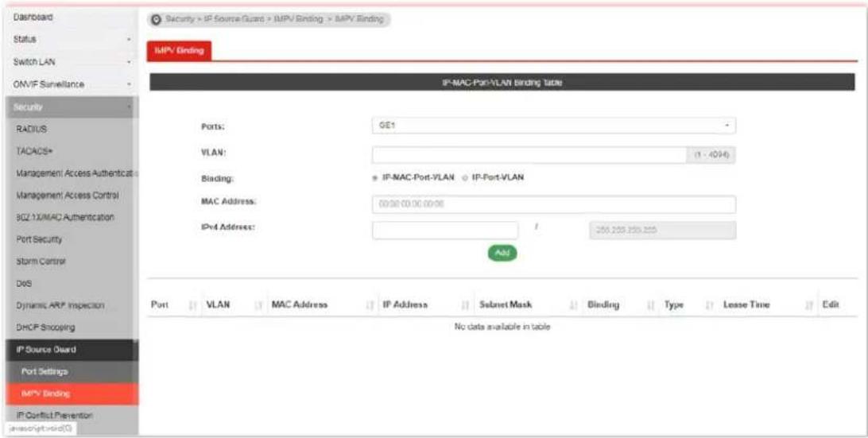
Task: Click the green Add button
Action: [502, 253]
